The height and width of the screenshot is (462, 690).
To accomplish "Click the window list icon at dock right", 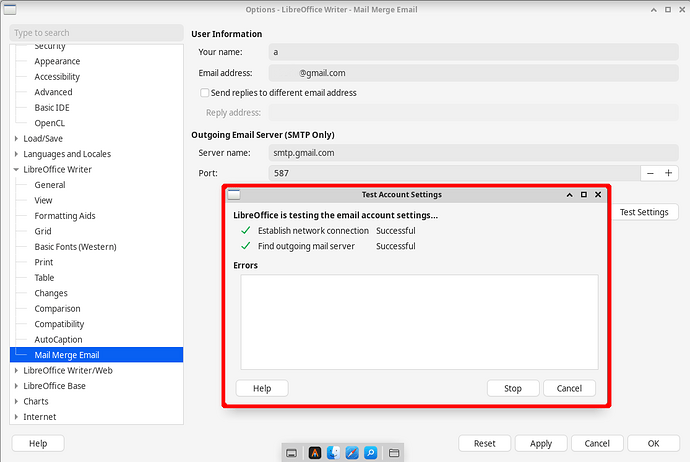I will (394, 453).
